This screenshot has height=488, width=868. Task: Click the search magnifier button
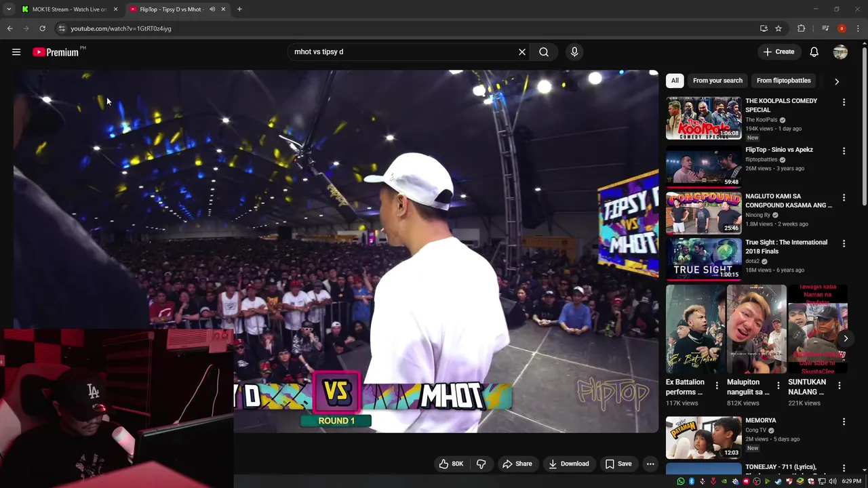coord(544,52)
